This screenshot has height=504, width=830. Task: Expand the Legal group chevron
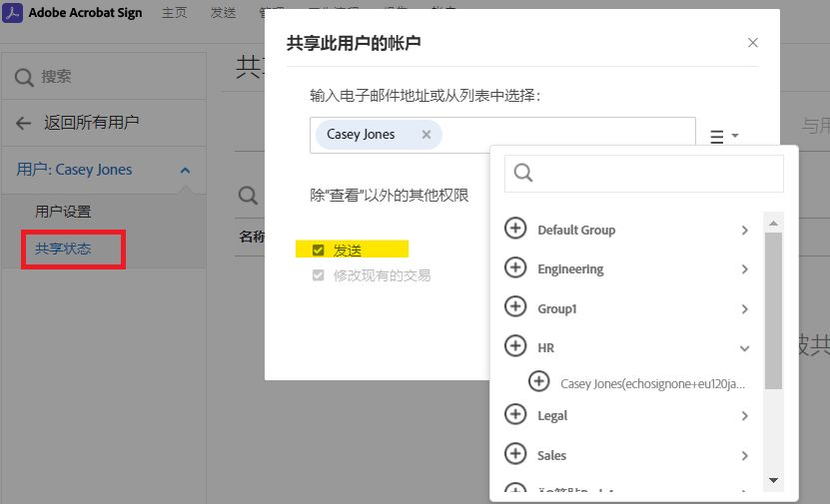click(x=745, y=416)
